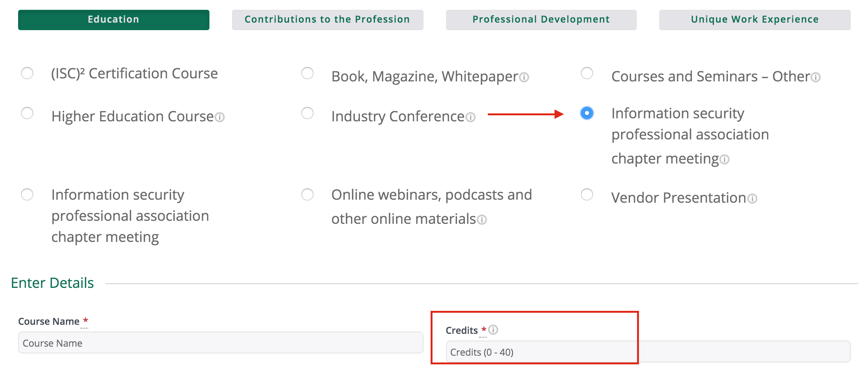This screenshot has width=868, height=370.
Task: Open the info tooltip for Industry Conference
Action: tap(470, 118)
